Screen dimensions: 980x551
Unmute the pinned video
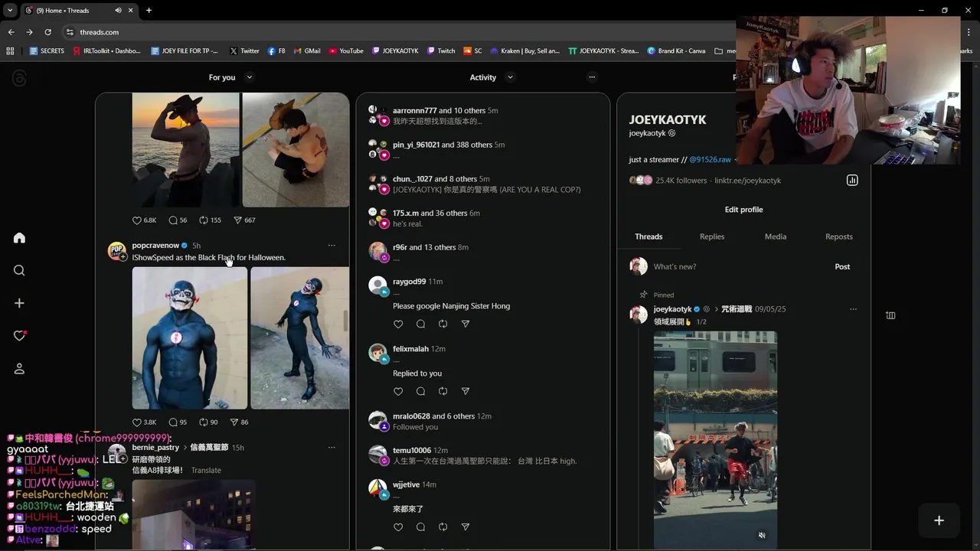[x=762, y=535]
